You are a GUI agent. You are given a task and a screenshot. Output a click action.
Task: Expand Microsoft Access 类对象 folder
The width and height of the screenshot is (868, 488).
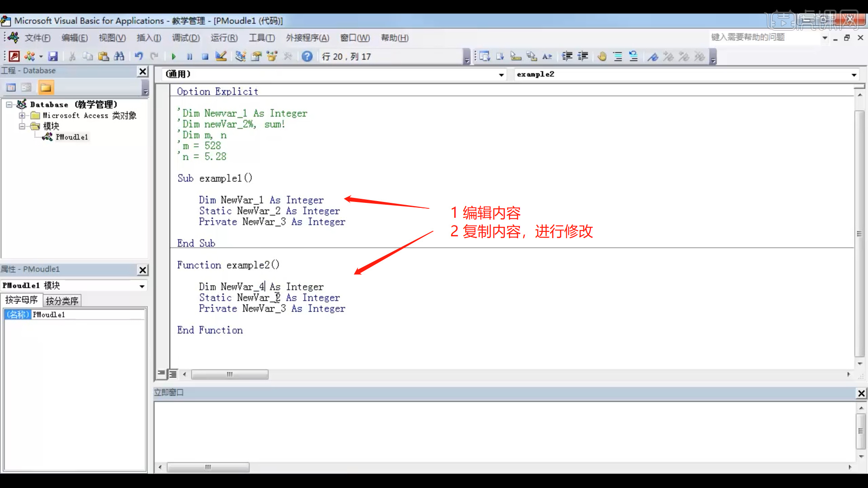pos(22,116)
